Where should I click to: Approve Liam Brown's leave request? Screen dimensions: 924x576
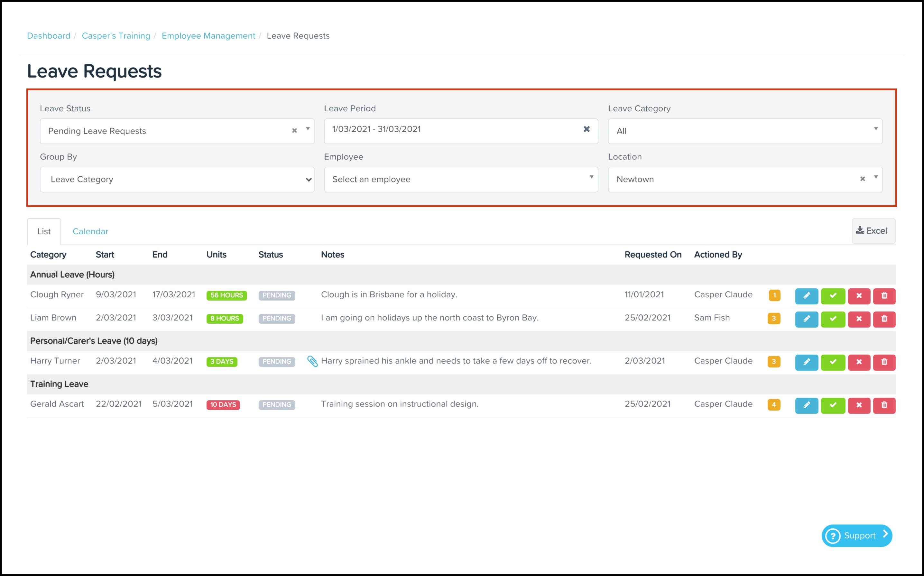(833, 319)
